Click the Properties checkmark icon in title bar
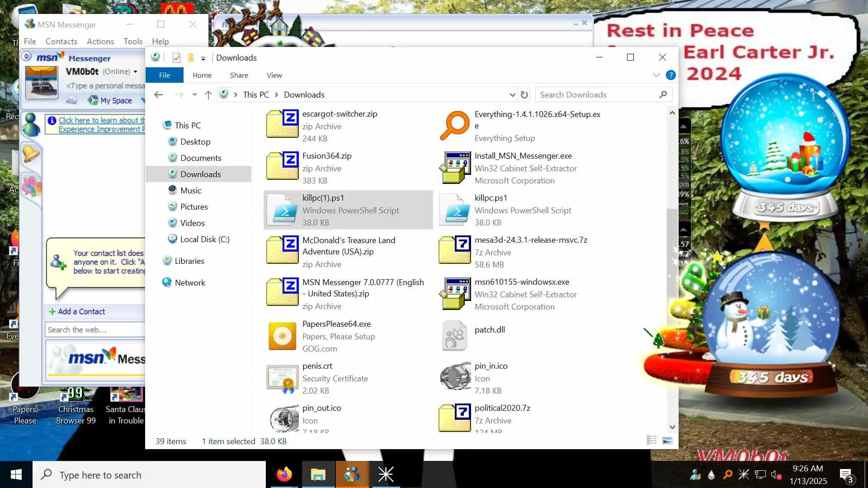 click(x=176, y=58)
